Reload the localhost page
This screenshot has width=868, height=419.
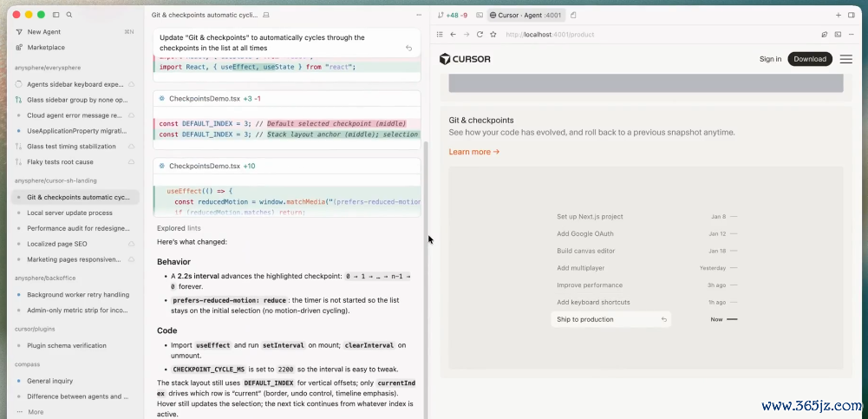(x=480, y=35)
